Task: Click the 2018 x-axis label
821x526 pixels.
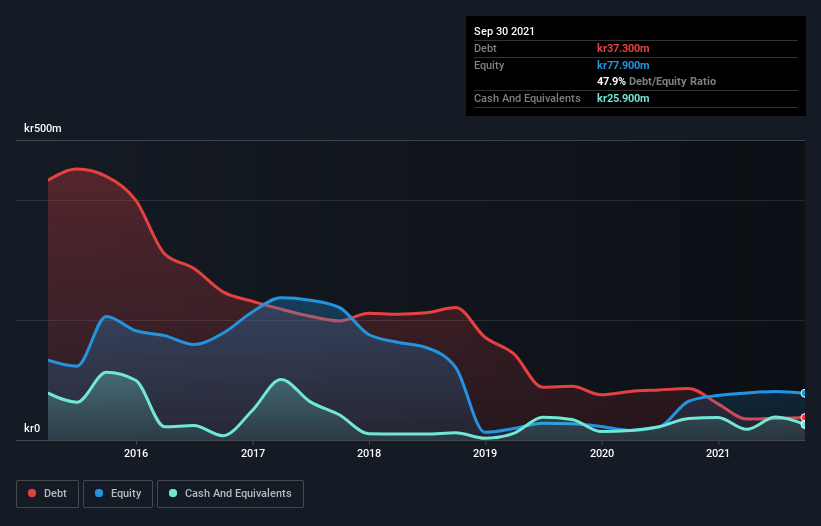Action: coord(369,453)
